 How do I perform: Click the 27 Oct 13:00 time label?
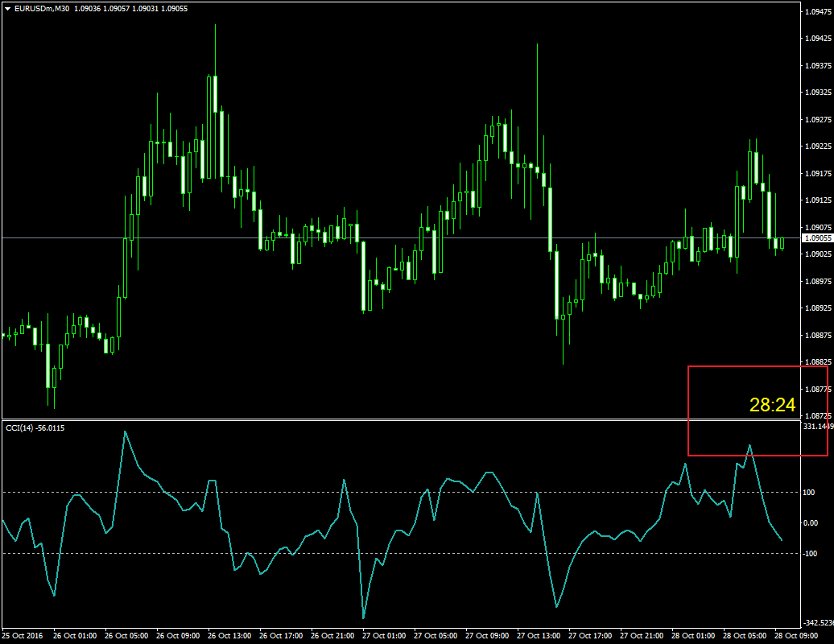pos(539,636)
